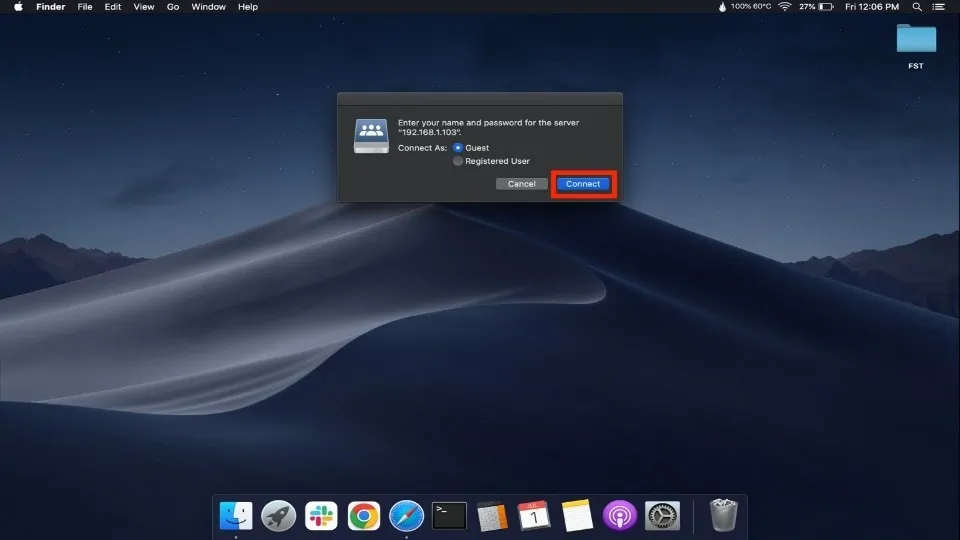Open Podcasts from the Dock
Viewport: 960px width, 540px height.
[620, 516]
